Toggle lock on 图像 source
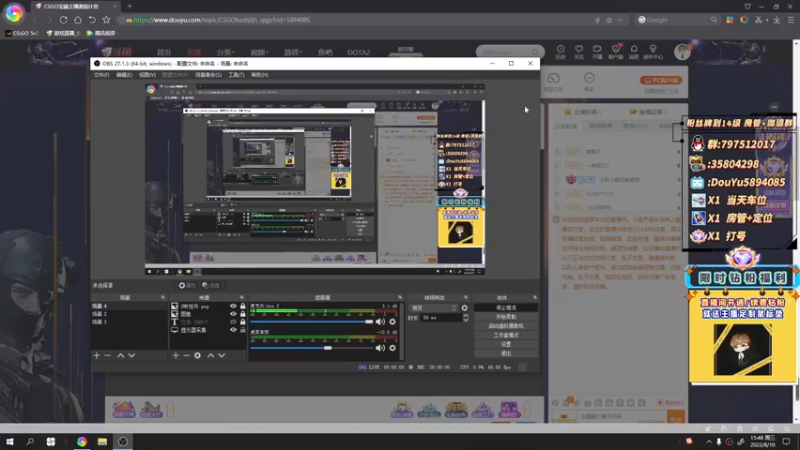Image resolution: width=800 pixels, height=450 pixels. coord(243,314)
